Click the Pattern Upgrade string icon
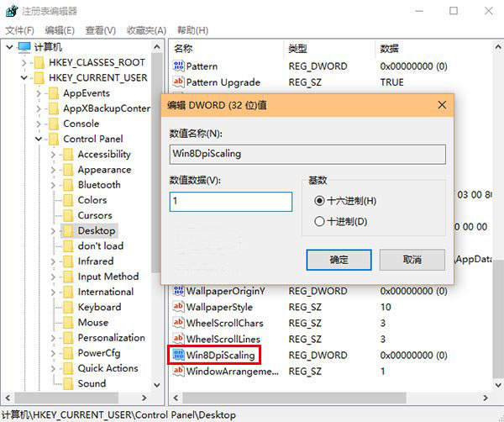Screen dimensions: 504x422 [178, 82]
